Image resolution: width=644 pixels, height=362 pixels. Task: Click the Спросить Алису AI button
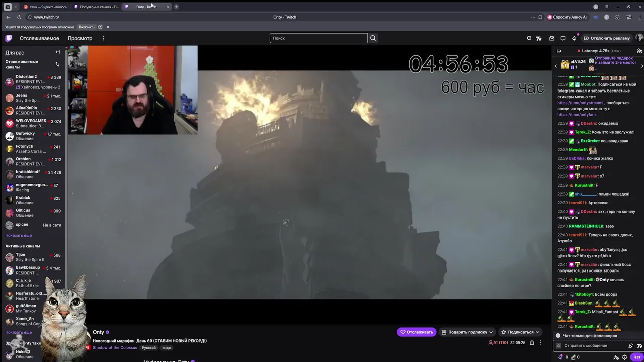click(x=567, y=17)
